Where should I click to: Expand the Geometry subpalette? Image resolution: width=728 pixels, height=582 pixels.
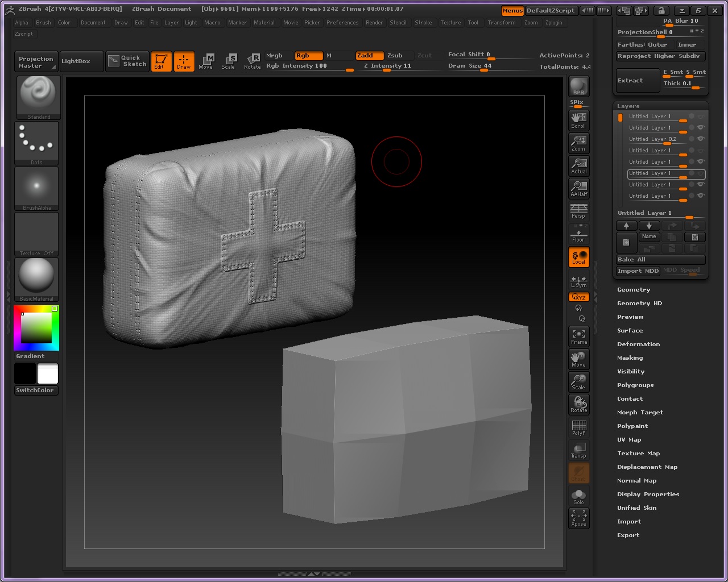[x=634, y=290]
